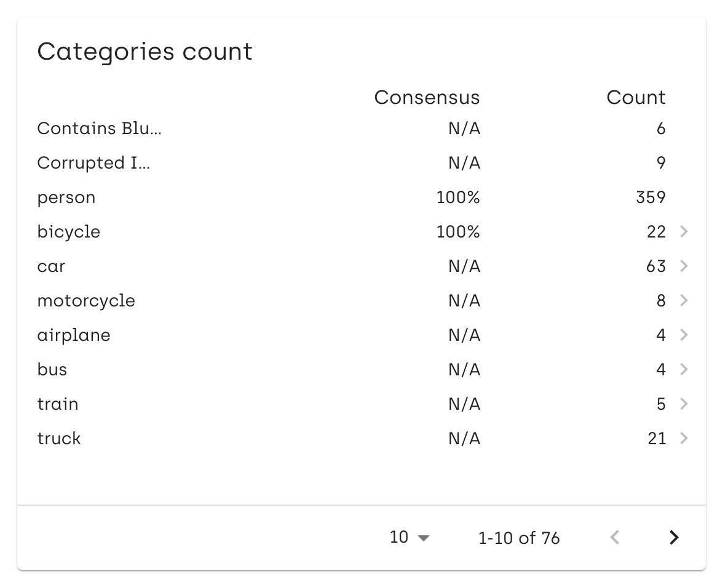
Task: Go to next page of categories
Action: pyautogui.click(x=674, y=537)
